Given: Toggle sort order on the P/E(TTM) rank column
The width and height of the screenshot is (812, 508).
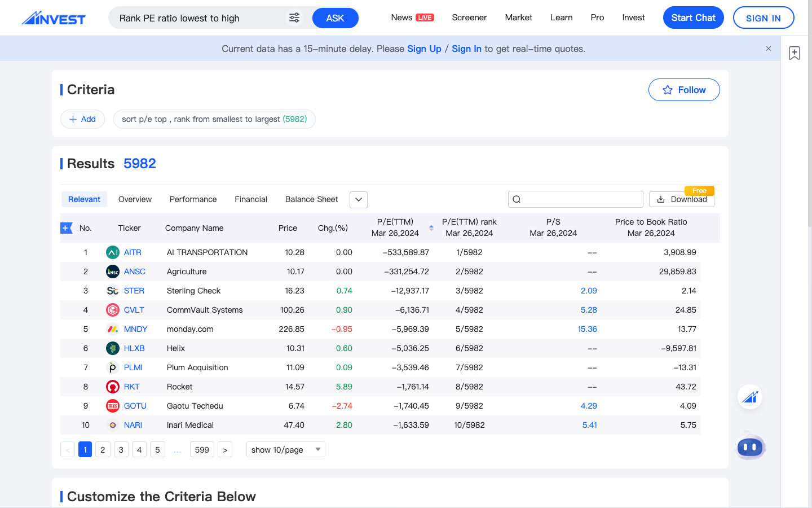Looking at the screenshot, I should (431, 227).
